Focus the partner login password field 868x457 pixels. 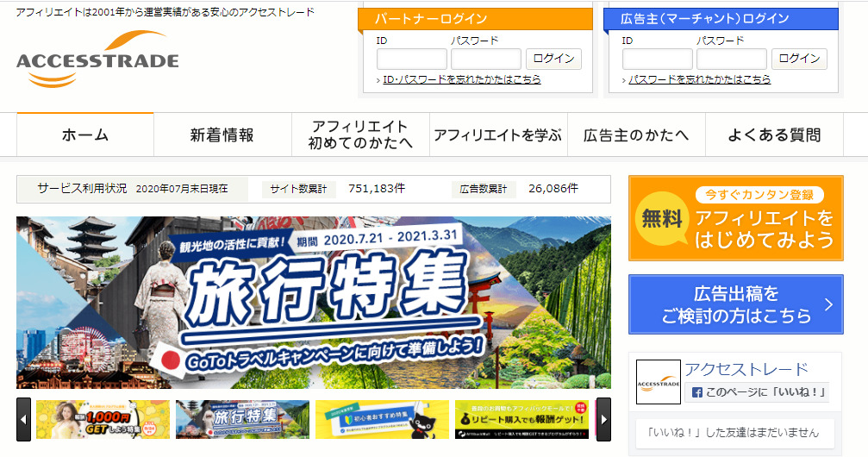(x=485, y=59)
